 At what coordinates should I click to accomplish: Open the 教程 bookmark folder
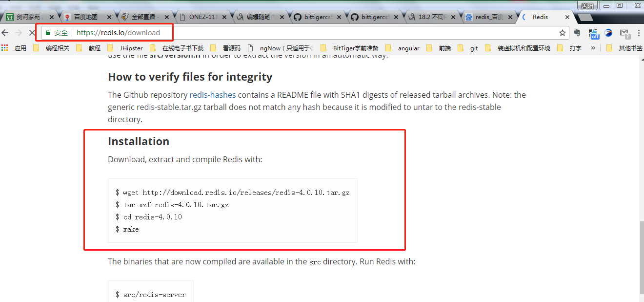click(x=88, y=48)
